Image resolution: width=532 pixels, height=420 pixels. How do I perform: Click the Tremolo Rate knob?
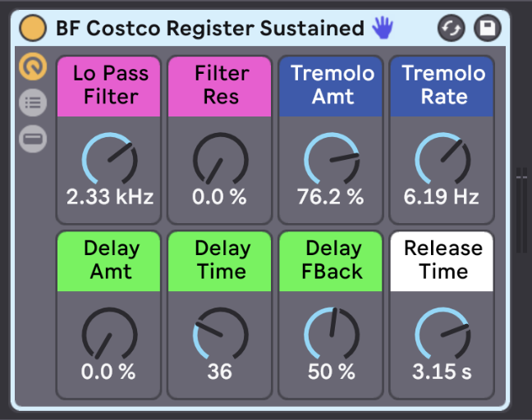[443, 159]
